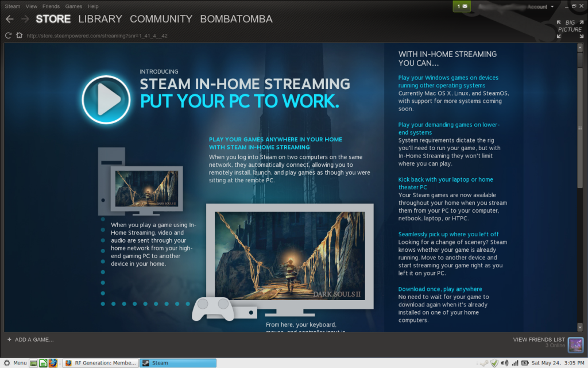Click 'PUT YOUR PC TO WORK.' headline
Image resolution: width=588 pixels, height=368 pixels.
coord(239,101)
